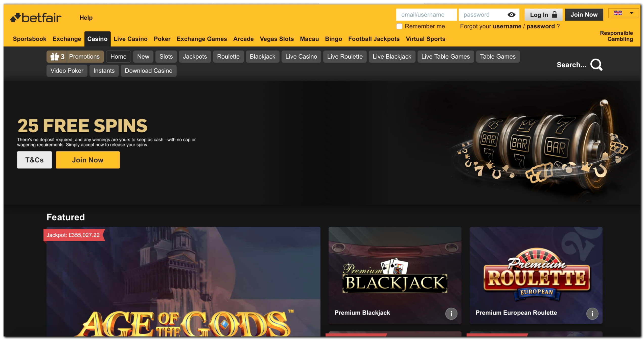This screenshot has height=340, width=644.
Task: Open the Macau tab
Action: (x=309, y=39)
